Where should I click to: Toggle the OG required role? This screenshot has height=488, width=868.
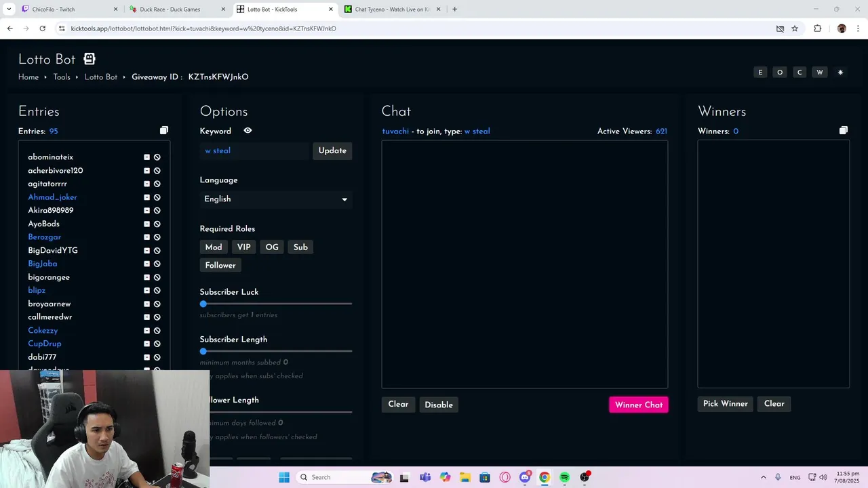point(272,247)
